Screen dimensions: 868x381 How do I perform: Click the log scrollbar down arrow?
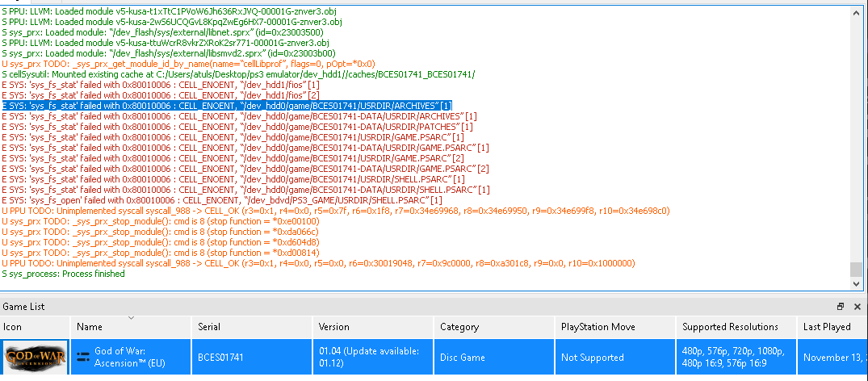pyautogui.click(x=857, y=283)
